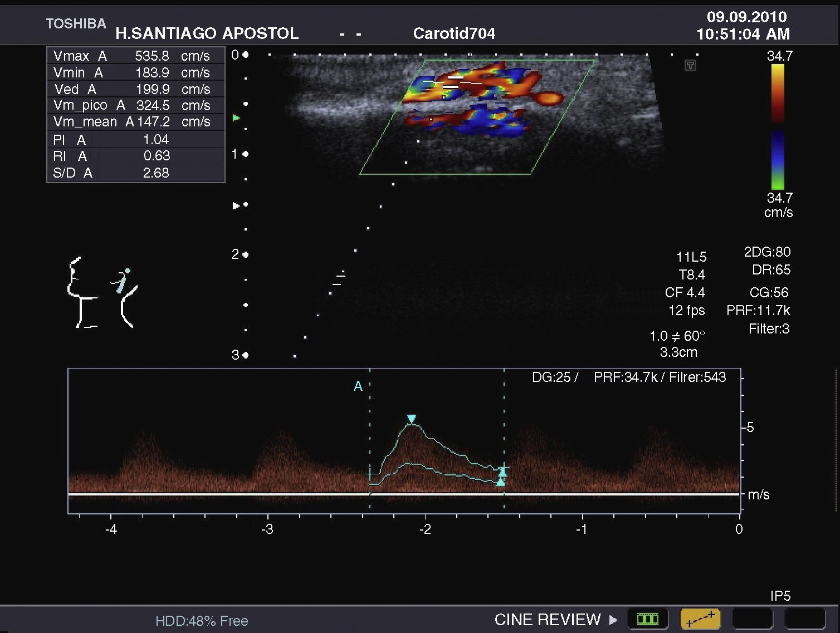Screen dimensions: 840x633
Task: Click the right dashed cycle cursor line
Action: (x=504, y=423)
